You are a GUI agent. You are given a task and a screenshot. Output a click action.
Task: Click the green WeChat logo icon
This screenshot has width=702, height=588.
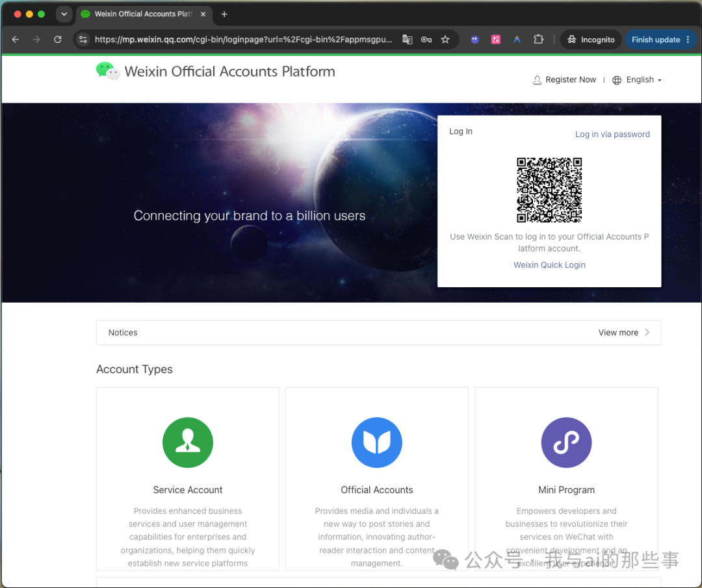coord(108,71)
